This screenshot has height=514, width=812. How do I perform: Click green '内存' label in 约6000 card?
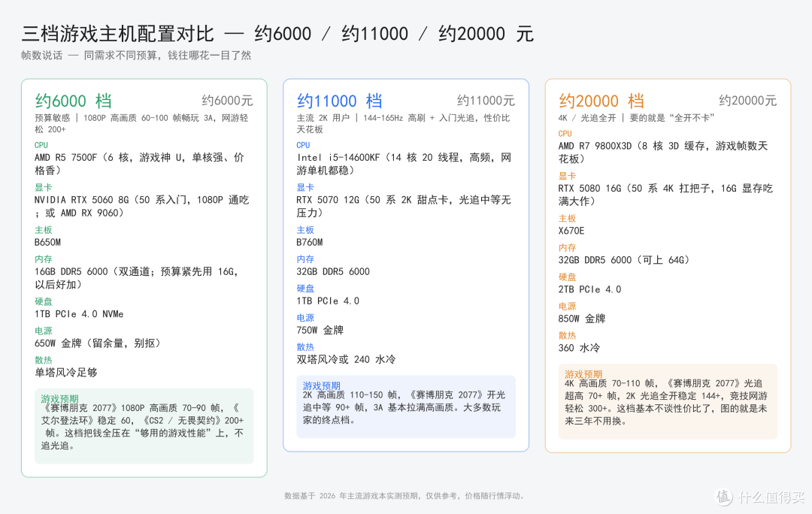pyautogui.click(x=44, y=259)
